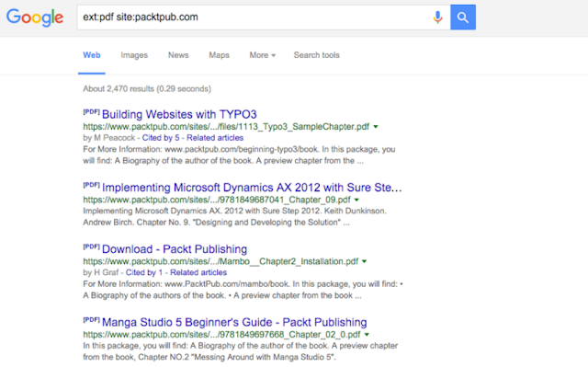
Task: Switch to the News tab
Action: pos(178,55)
